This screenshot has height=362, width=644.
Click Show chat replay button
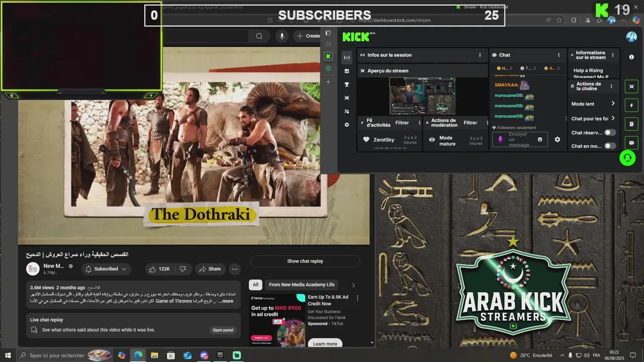point(305,261)
